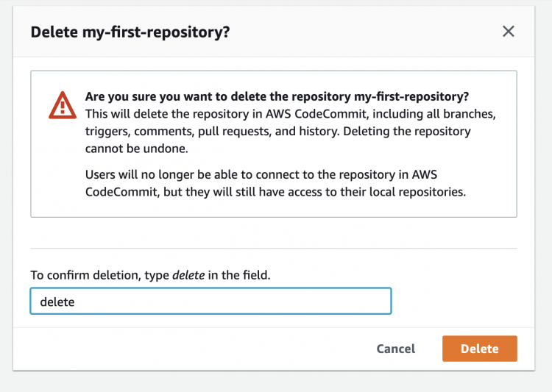The width and height of the screenshot is (552, 392).
Task: Click the italic 'delete' word in instructions
Action: point(188,275)
